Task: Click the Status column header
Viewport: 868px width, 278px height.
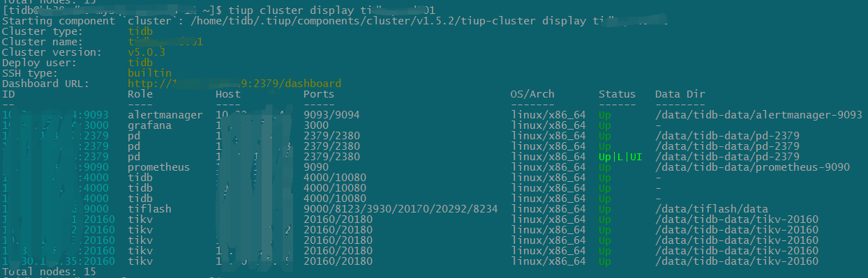Action: pyautogui.click(x=617, y=94)
